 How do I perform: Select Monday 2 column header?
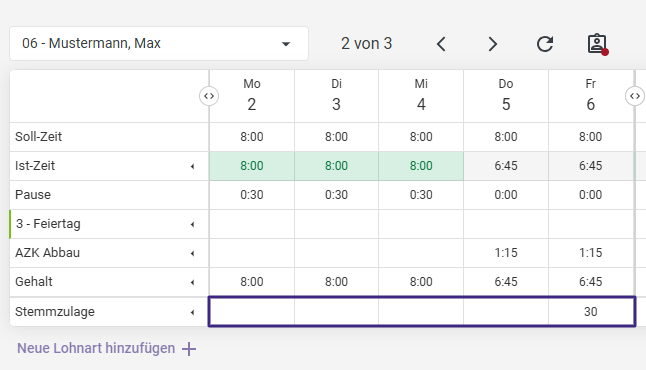[x=252, y=96]
